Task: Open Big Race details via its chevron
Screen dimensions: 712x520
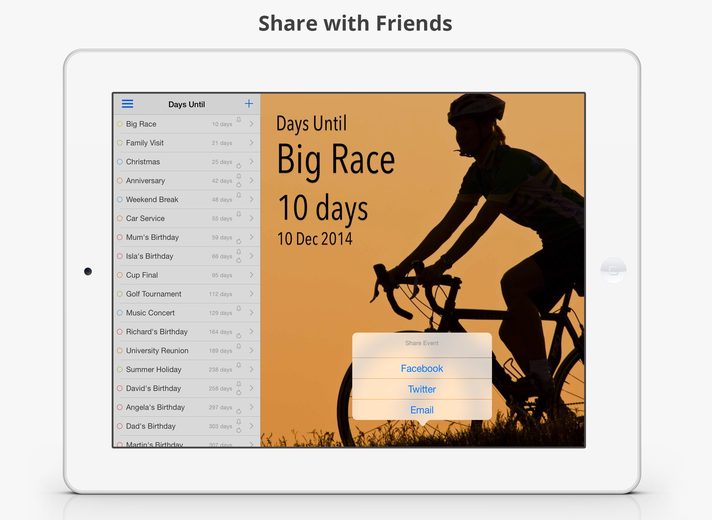Action: [x=252, y=124]
